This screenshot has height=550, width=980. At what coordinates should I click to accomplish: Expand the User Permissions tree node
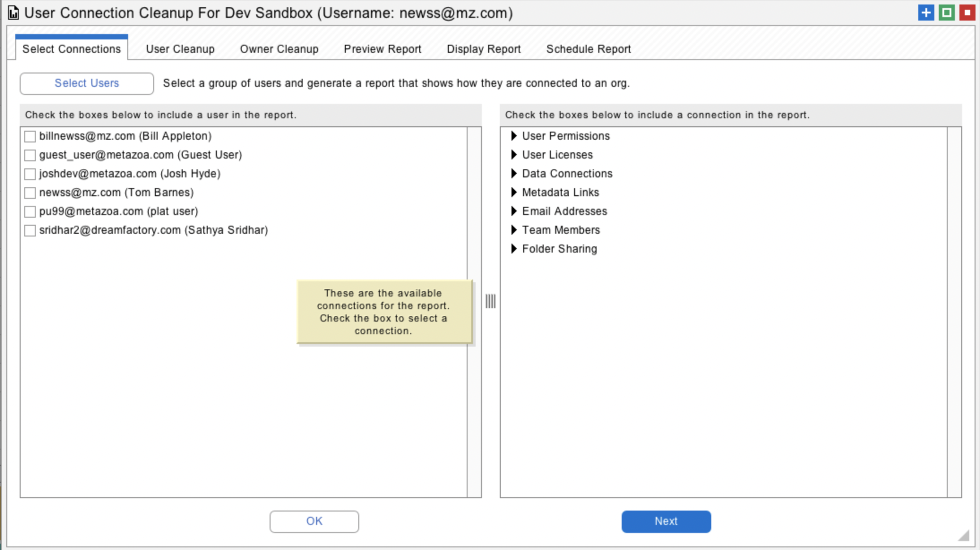[514, 136]
